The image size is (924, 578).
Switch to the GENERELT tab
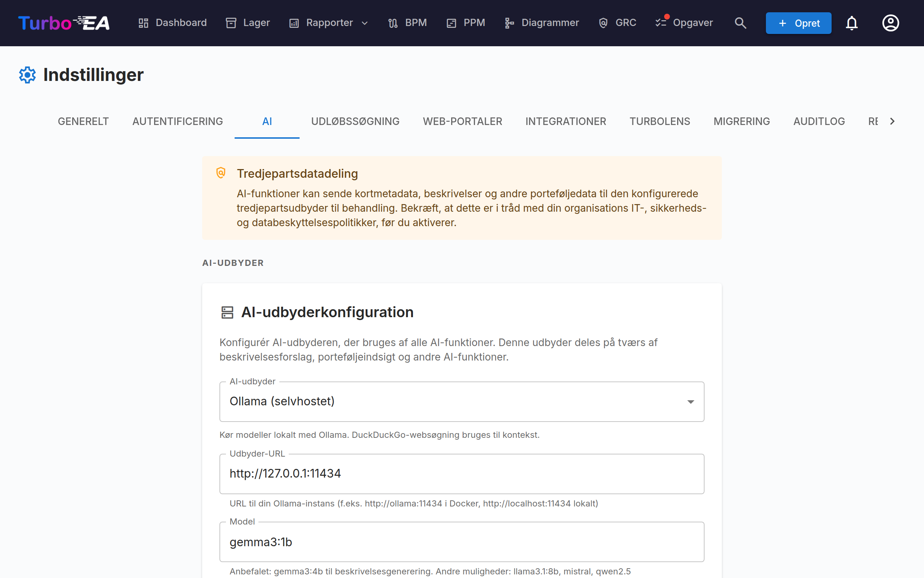pos(83,121)
